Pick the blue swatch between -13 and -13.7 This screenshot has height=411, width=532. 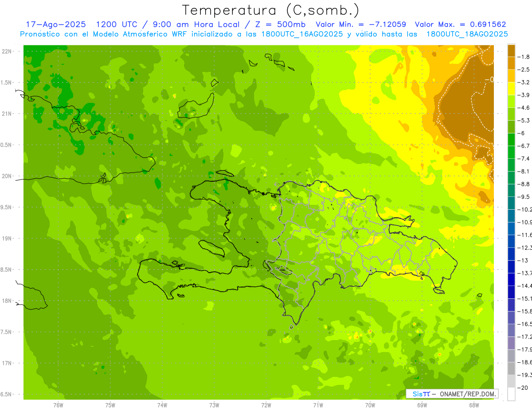(511, 267)
